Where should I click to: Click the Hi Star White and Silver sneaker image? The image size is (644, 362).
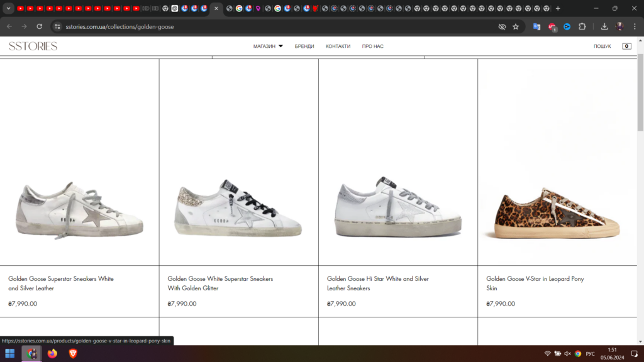pos(398,207)
